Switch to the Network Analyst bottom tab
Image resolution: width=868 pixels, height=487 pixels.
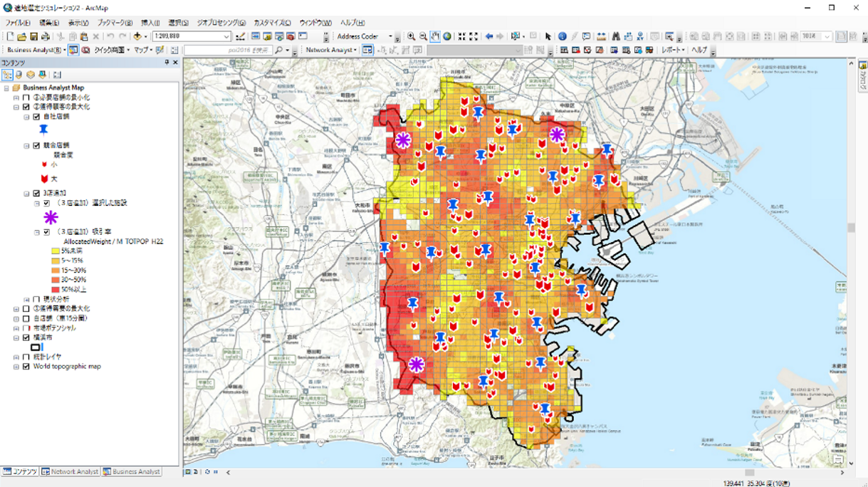tap(70, 472)
